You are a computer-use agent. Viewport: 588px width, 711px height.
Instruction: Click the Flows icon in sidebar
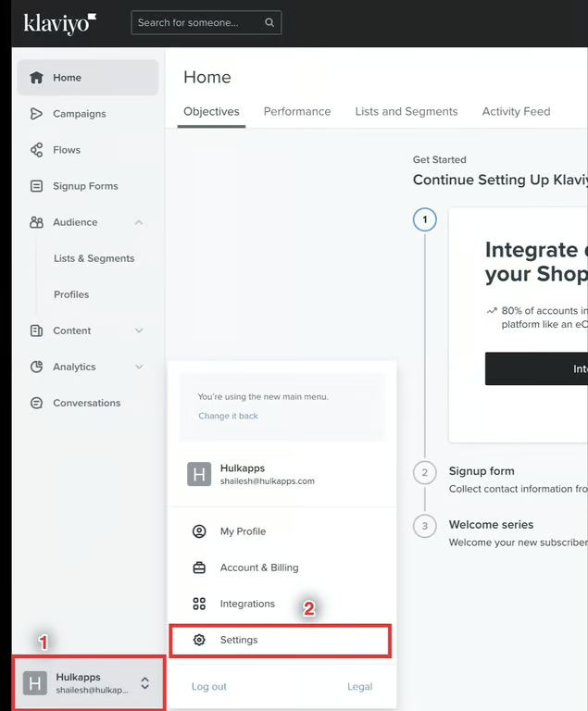click(x=36, y=150)
